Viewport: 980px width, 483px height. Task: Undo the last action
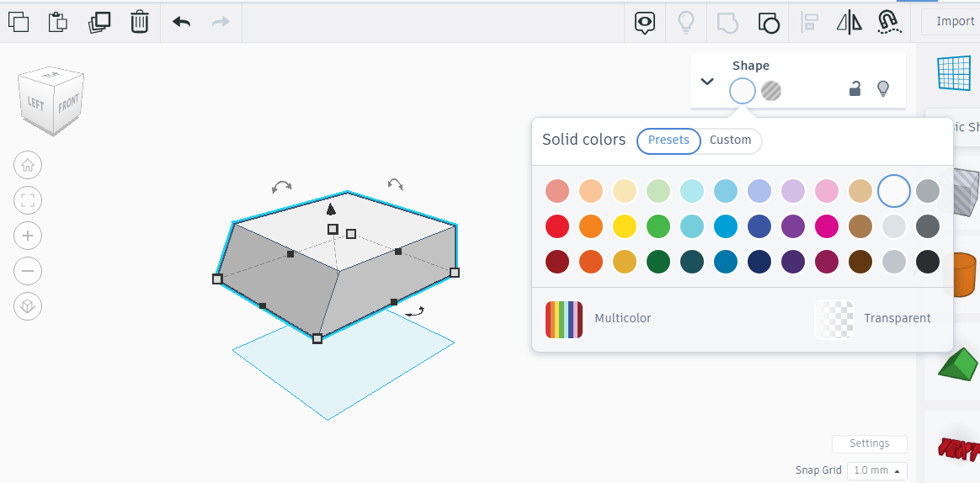[182, 22]
